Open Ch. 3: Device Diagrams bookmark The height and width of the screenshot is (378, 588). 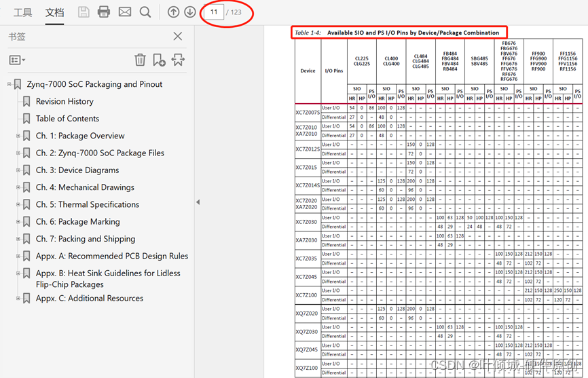coord(77,170)
